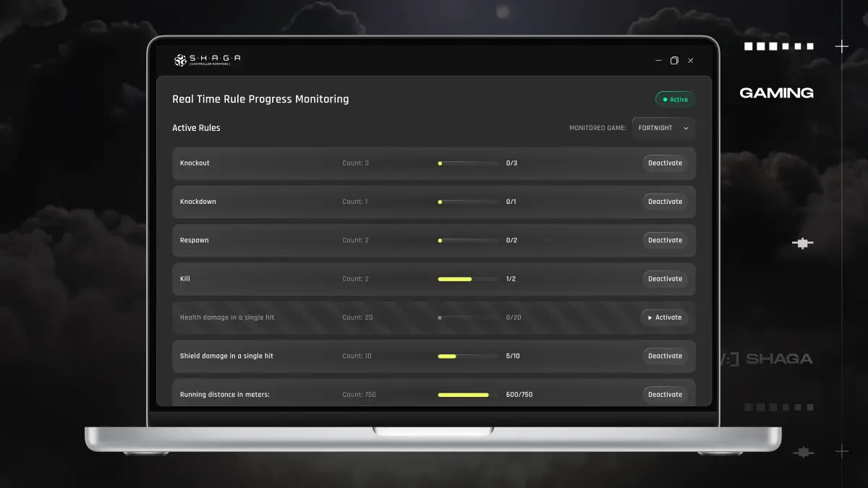Click the Health damage progress bar
The image size is (868, 488).
pos(467,317)
